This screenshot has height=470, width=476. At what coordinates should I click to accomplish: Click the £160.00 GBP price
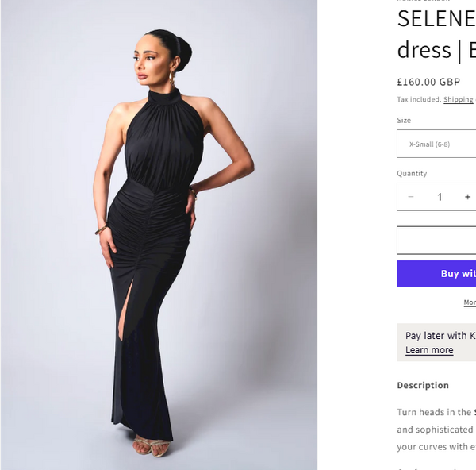[428, 82]
